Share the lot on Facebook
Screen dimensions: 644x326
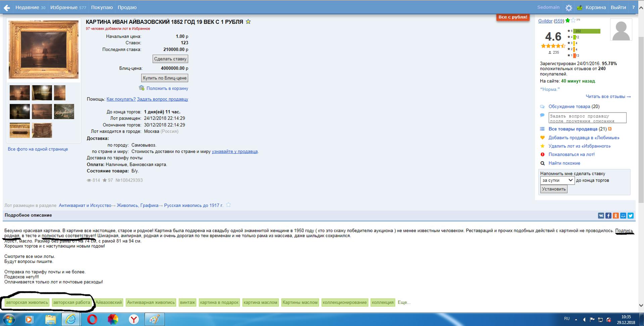click(x=608, y=216)
